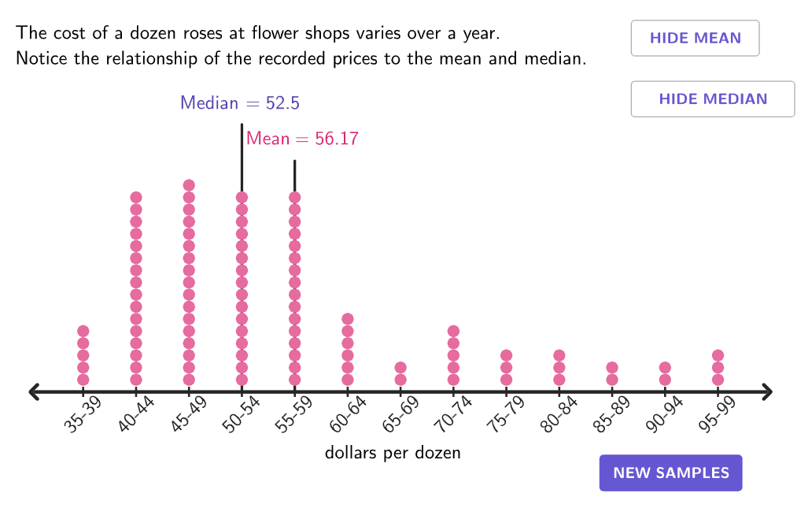Click the 65-69 axis label

point(400,415)
